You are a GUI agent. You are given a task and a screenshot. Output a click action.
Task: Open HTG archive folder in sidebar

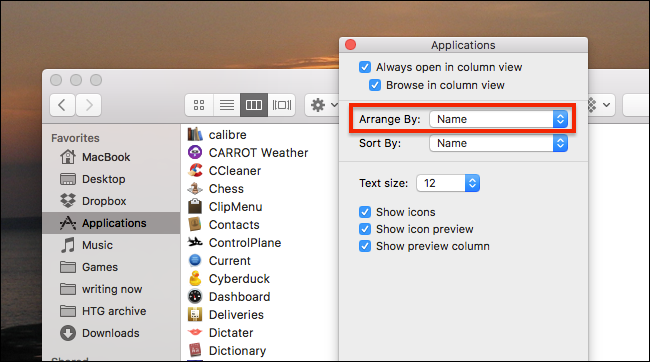click(x=111, y=311)
